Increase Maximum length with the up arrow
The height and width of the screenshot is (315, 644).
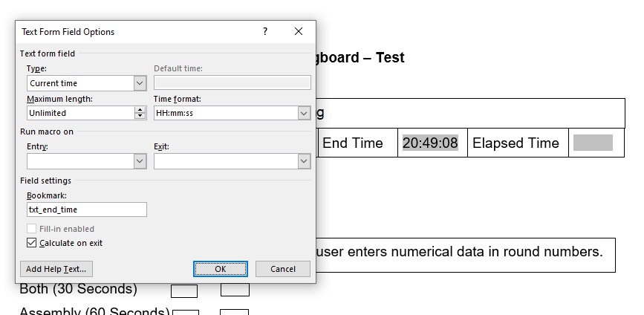pyautogui.click(x=140, y=110)
